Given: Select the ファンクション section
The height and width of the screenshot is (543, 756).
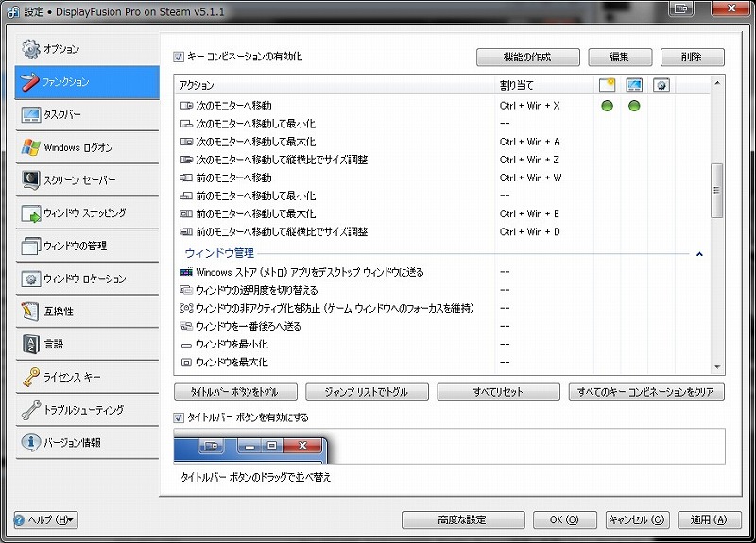Looking at the screenshot, I should (x=87, y=82).
